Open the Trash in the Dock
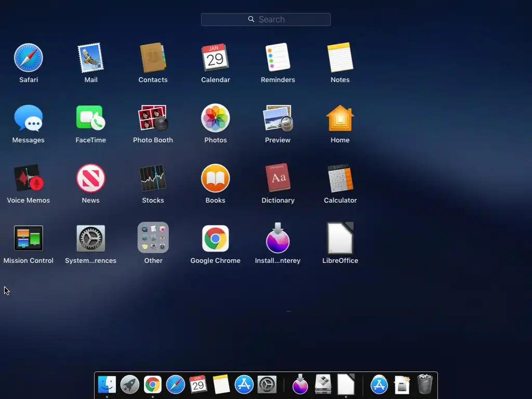 coord(425,384)
